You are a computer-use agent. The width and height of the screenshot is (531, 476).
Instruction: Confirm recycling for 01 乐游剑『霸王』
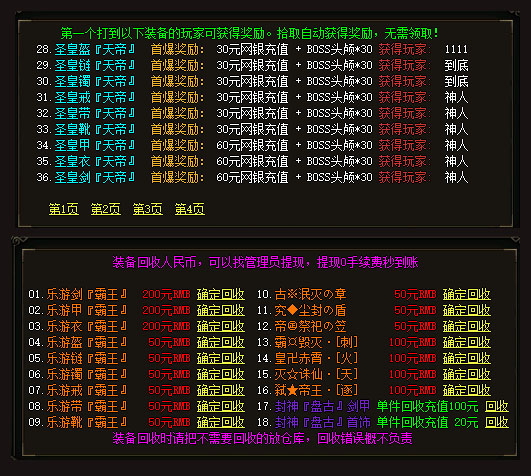(221, 294)
